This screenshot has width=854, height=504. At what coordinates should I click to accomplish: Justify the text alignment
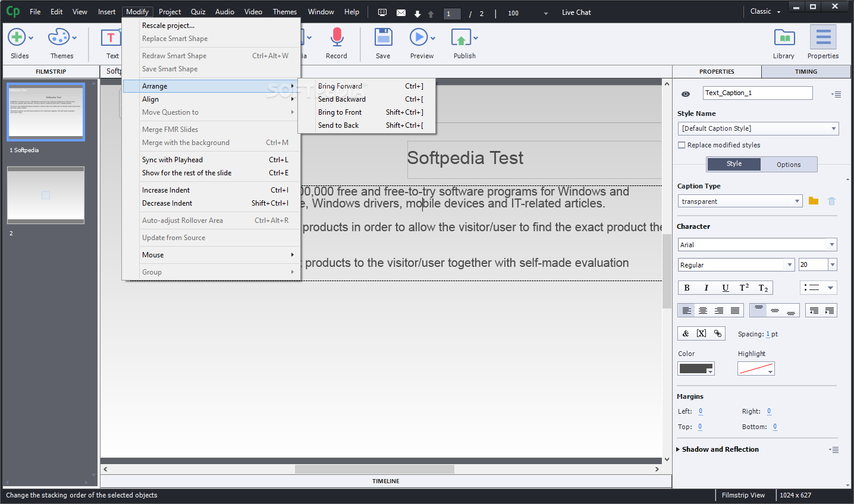tap(735, 310)
